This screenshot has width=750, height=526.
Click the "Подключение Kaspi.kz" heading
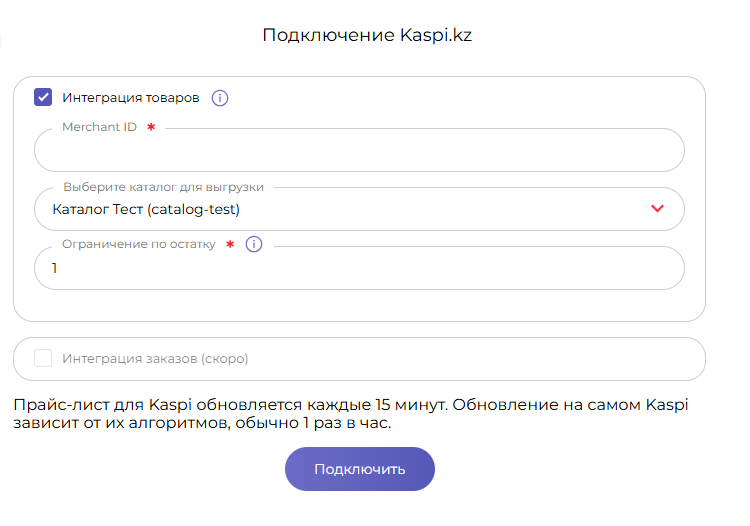[x=366, y=35]
